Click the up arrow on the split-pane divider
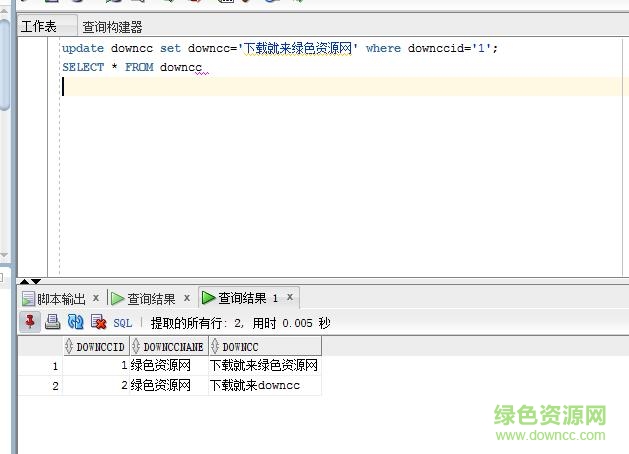This screenshot has width=629, height=454. tap(24, 281)
